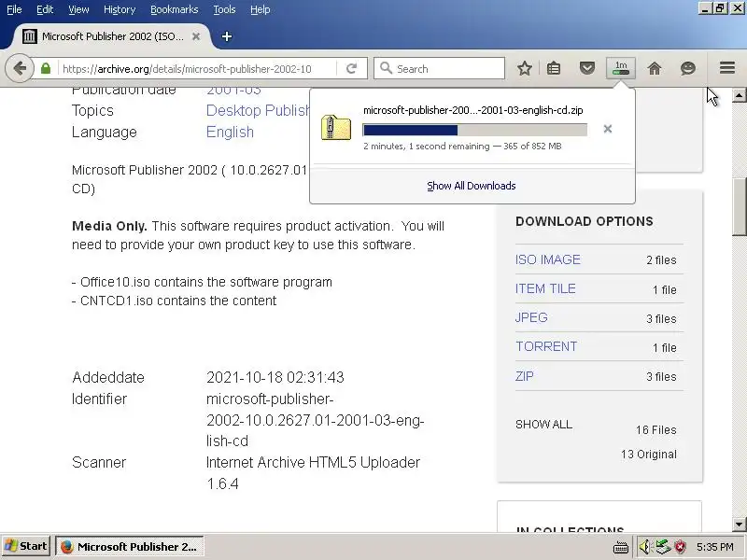
Task: Go back with the browser back arrow
Action: (x=19, y=68)
